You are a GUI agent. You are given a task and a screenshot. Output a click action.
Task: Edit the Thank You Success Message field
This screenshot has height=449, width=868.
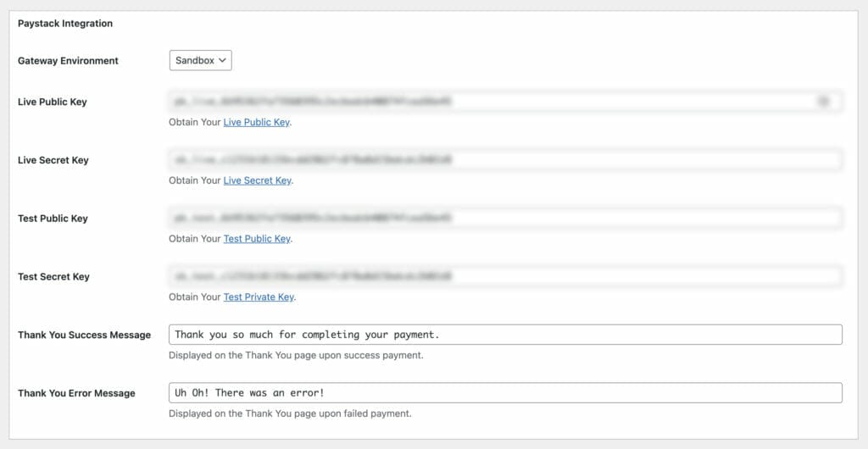[x=505, y=335]
